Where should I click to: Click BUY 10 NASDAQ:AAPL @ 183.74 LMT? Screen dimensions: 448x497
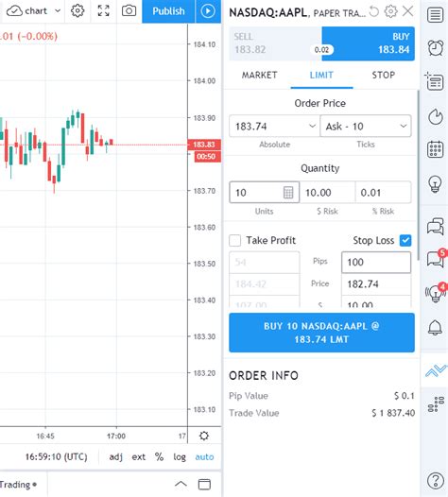point(321,333)
